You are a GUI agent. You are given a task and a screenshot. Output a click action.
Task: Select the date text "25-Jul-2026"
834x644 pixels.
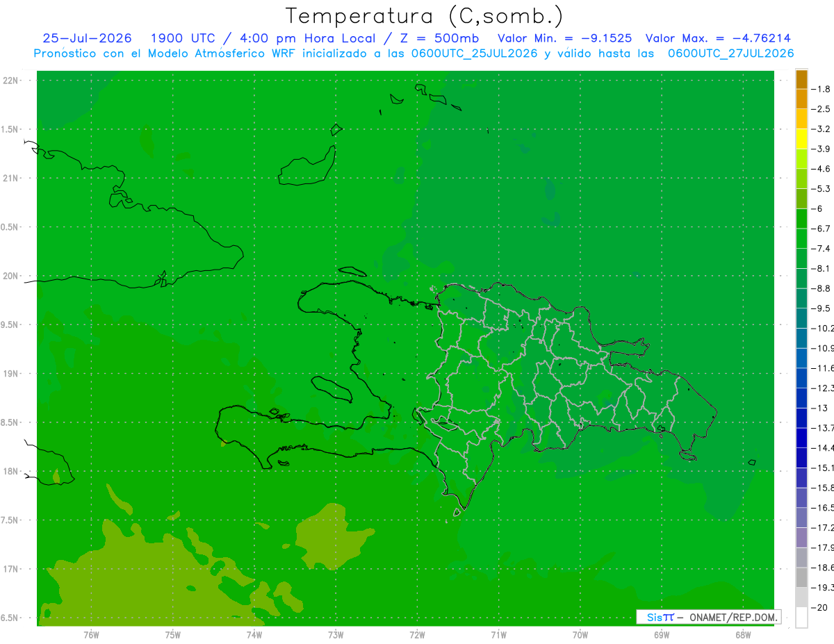pyautogui.click(x=87, y=38)
